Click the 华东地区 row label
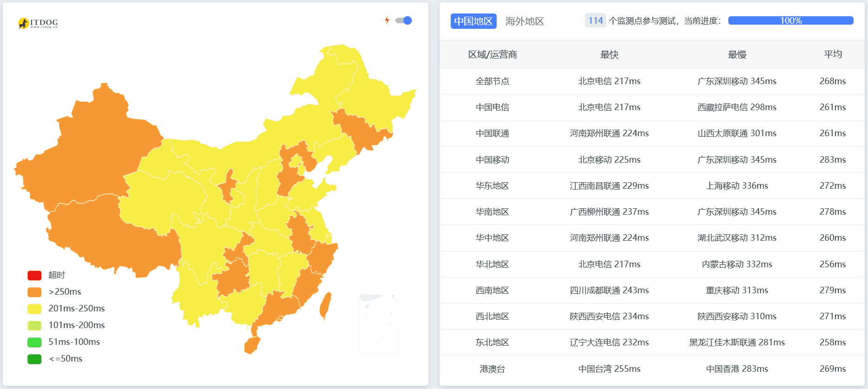 pos(492,185)
